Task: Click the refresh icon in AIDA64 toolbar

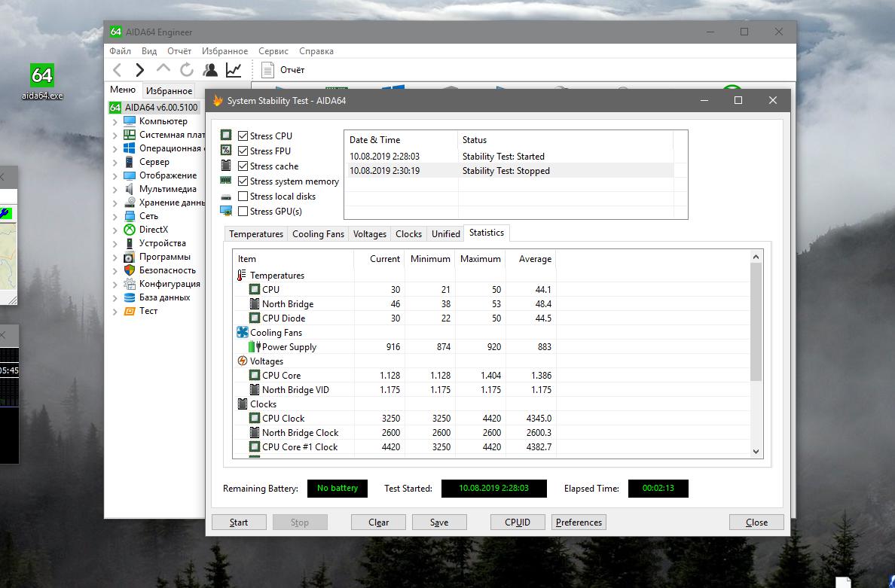Action: tap(187, 70)
